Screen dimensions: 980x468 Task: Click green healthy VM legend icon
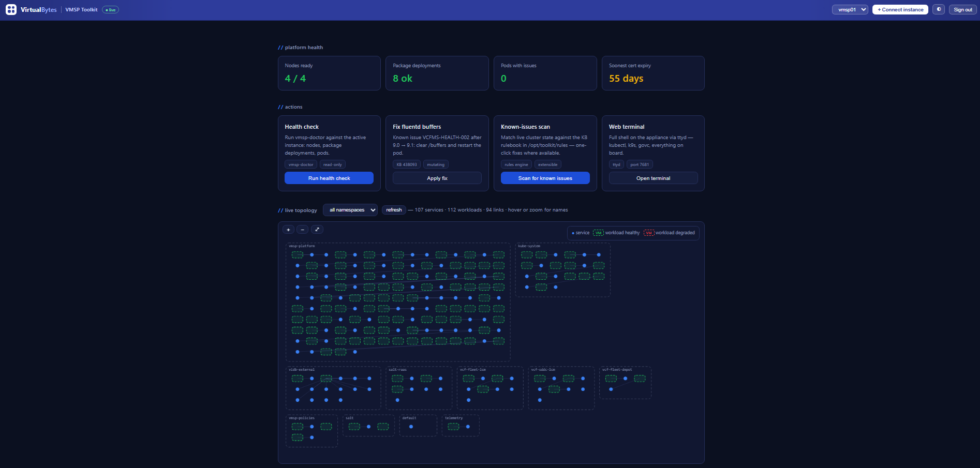(x=598, y=233)
